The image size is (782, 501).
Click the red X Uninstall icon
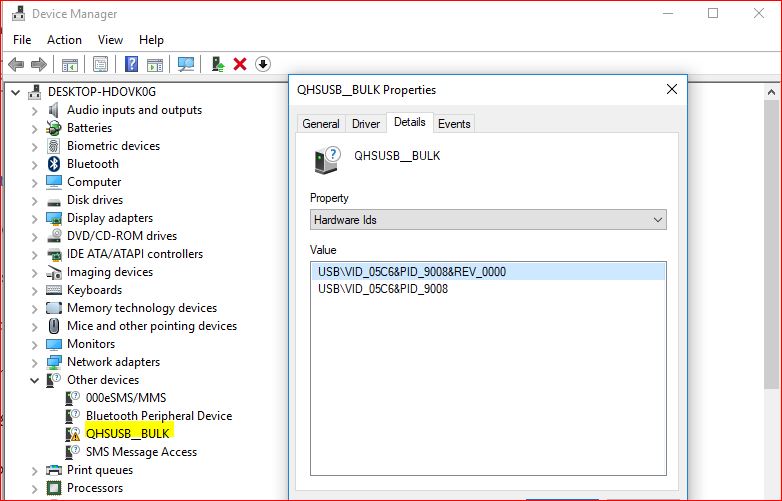click(240, 64)
